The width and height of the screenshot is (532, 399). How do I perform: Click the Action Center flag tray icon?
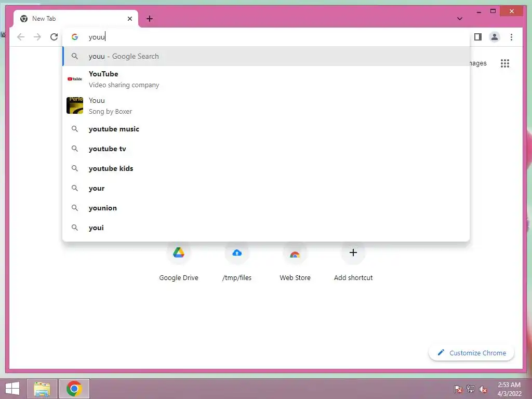458,389
